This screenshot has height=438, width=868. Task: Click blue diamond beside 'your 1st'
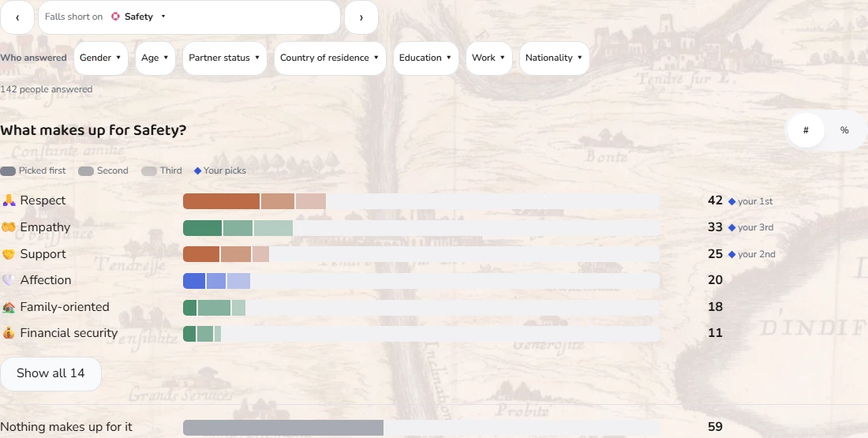click(x=731, y=201)
